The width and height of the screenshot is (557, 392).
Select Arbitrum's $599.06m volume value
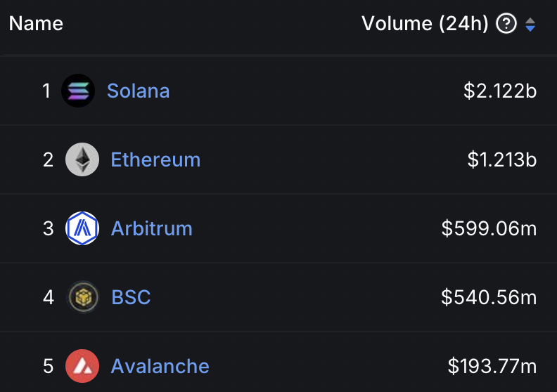pyautogui.click(x=489, y=228)
